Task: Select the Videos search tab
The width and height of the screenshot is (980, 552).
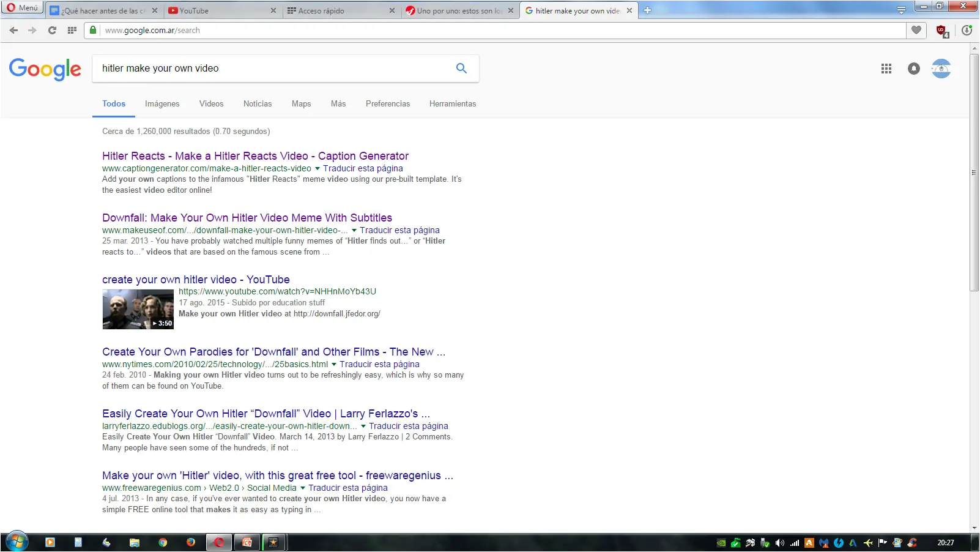Action: (x=211, y=103)
